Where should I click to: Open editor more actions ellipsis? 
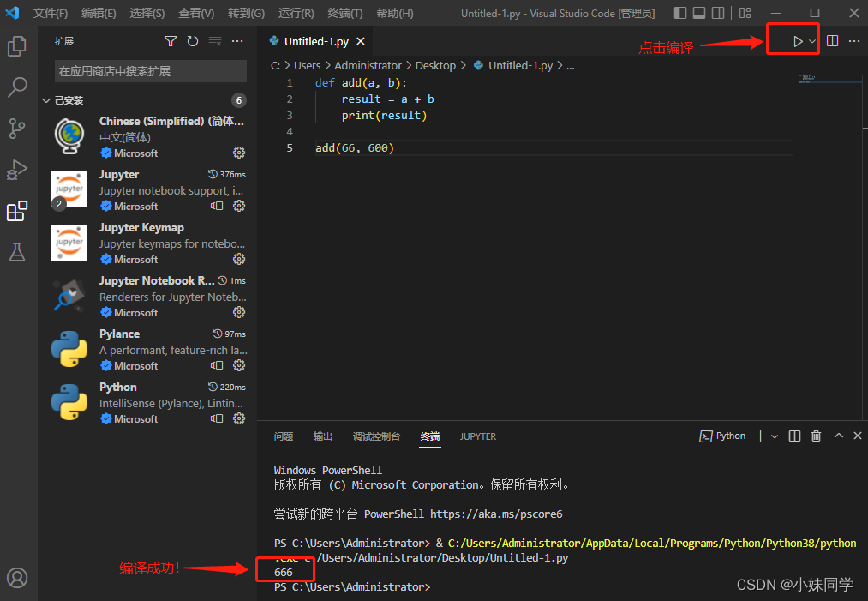click(x=854, y=41)
